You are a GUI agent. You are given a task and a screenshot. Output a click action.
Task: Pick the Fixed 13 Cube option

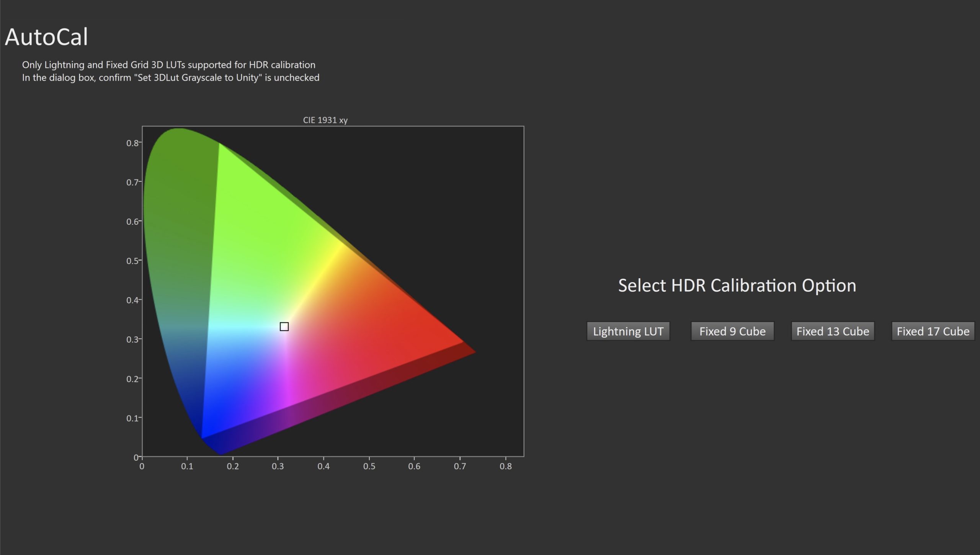[833, 331]
